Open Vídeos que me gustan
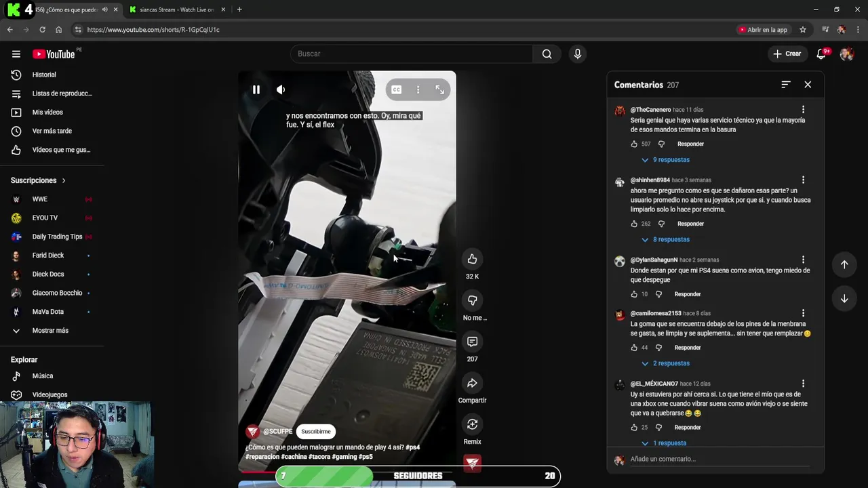 (x=52, y=150)
